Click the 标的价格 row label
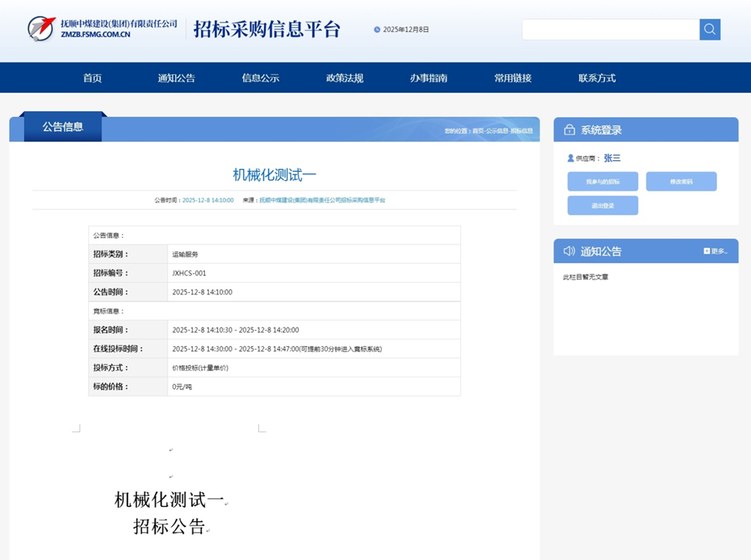Screen dimensions: 751x560 pos(111,387)
